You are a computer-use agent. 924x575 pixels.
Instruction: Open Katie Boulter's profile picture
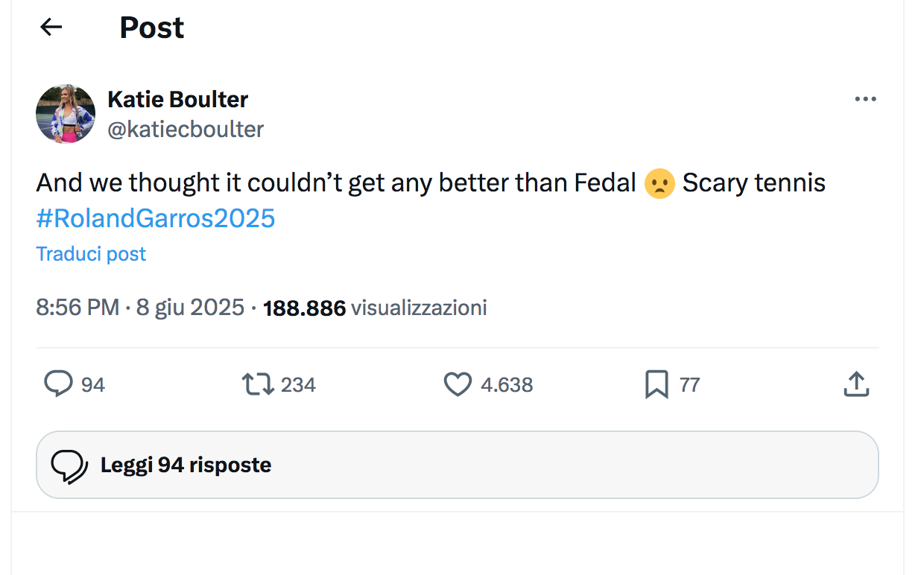(x=66, y=114)
